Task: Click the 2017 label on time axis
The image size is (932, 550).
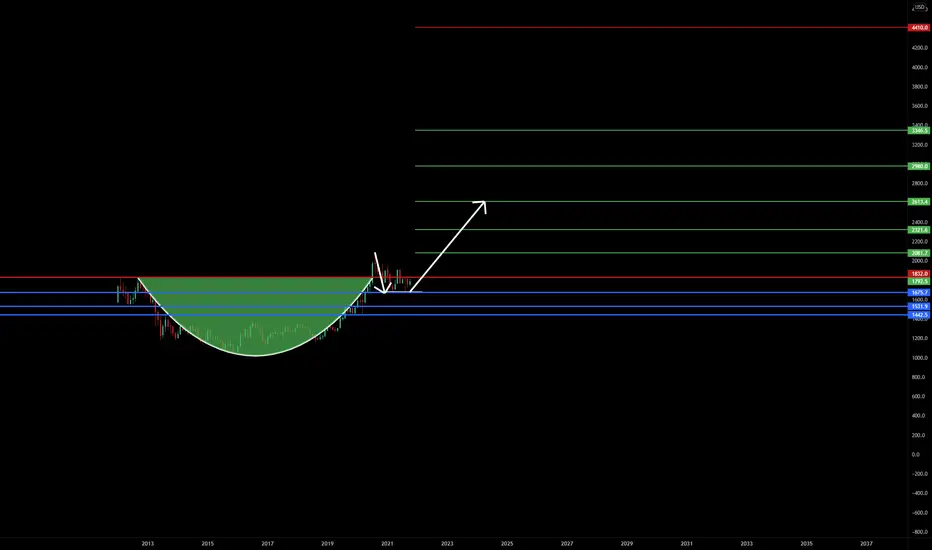Action: 267,543
